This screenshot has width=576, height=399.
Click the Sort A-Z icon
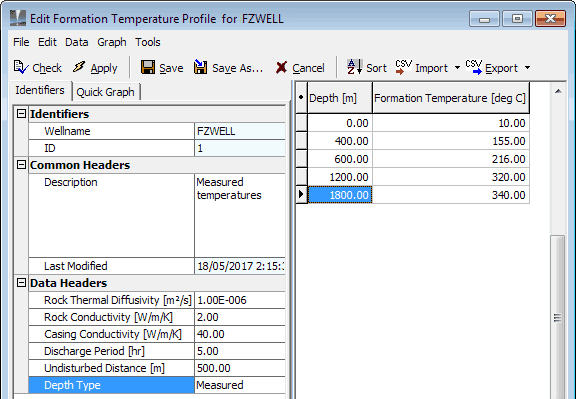pos(354,67)
